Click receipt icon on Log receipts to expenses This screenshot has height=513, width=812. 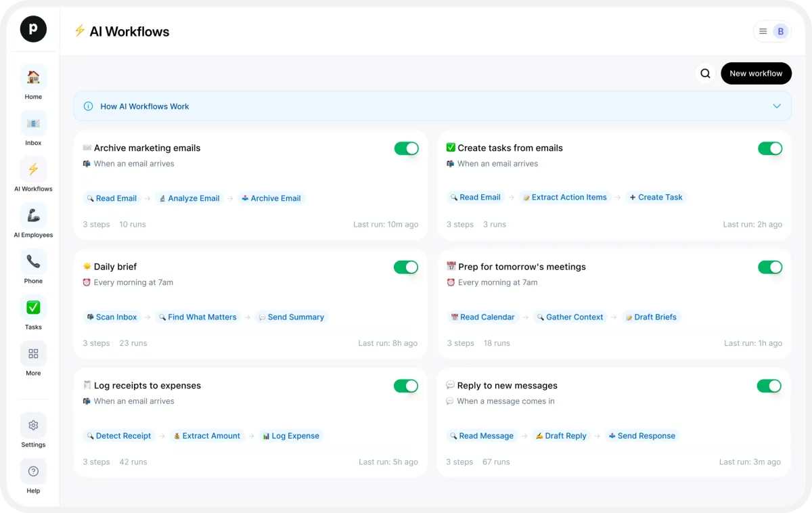87,385
